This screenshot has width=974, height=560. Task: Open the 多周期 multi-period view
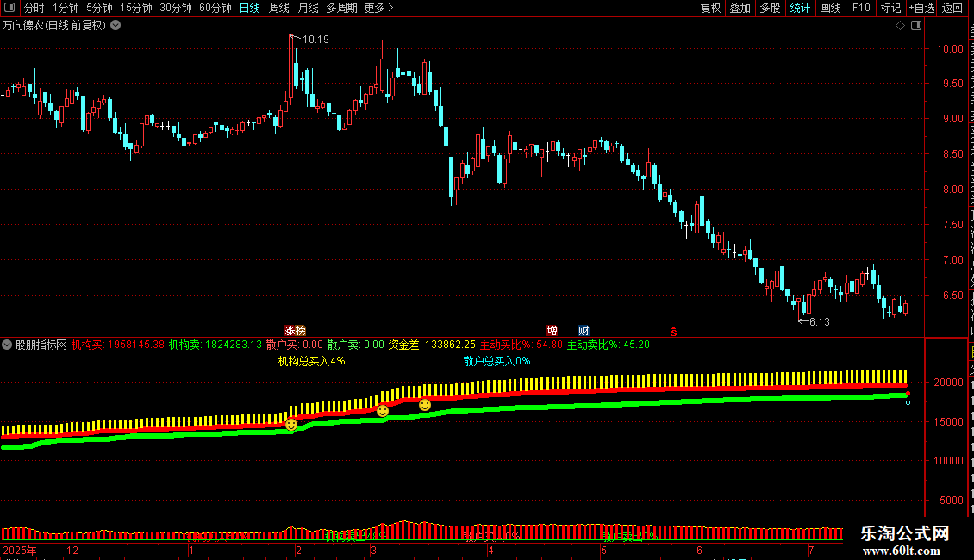pos(341,8)
